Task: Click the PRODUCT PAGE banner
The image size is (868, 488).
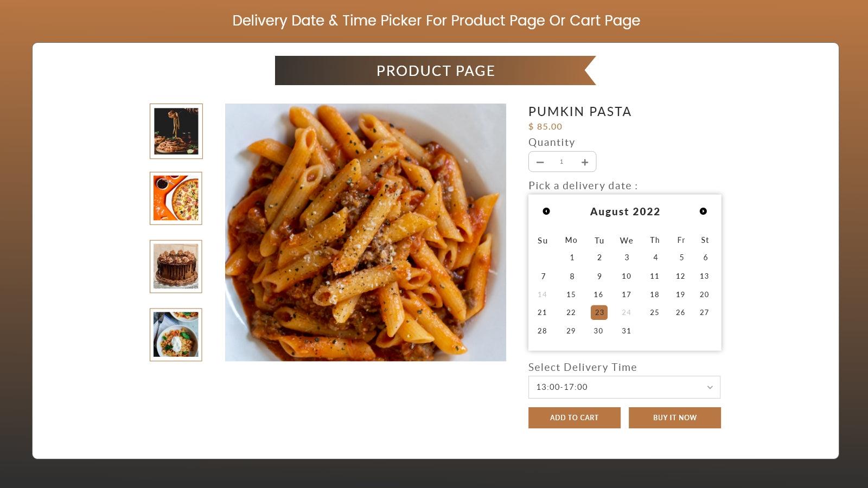Action: (436, 70)
